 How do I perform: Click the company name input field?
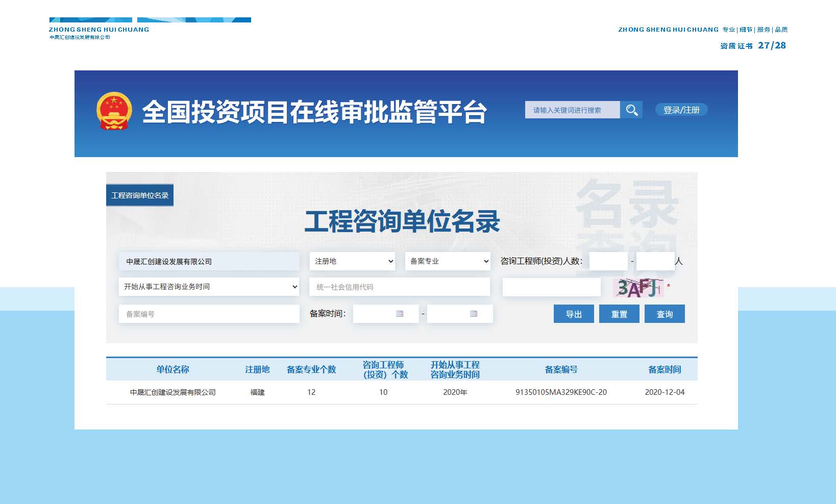(209, 261)
